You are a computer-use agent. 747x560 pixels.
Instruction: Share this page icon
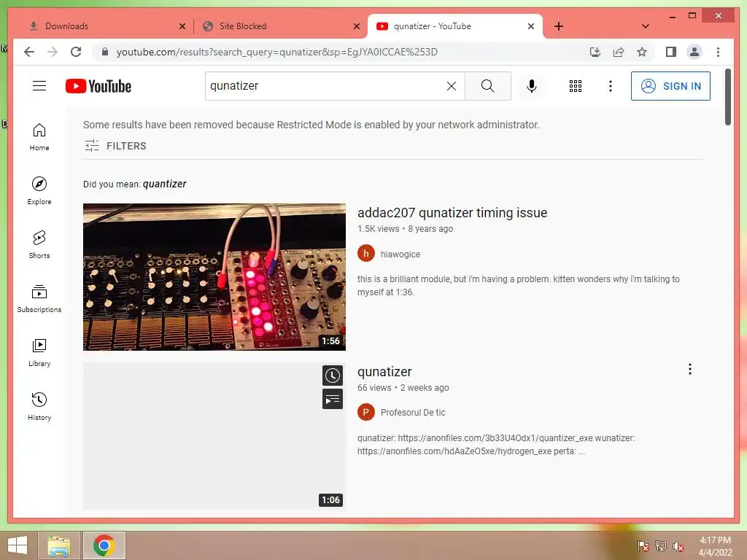click(619, 52)
